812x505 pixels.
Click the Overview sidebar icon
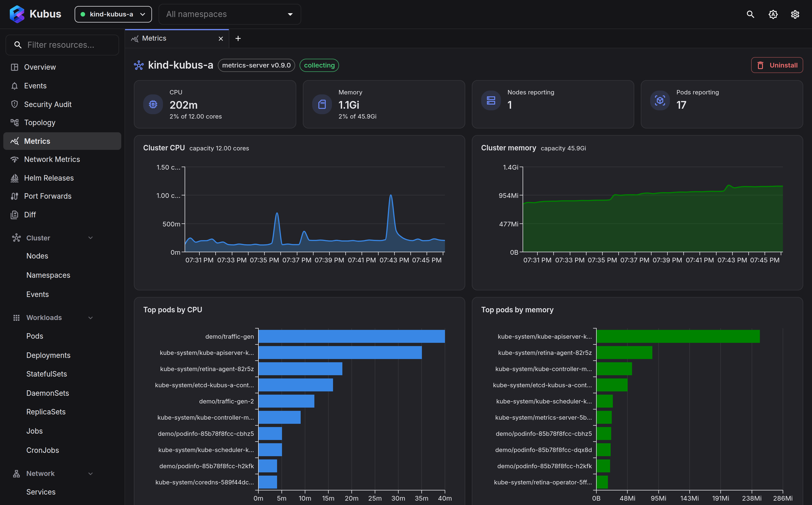click(x=14, y=67)
